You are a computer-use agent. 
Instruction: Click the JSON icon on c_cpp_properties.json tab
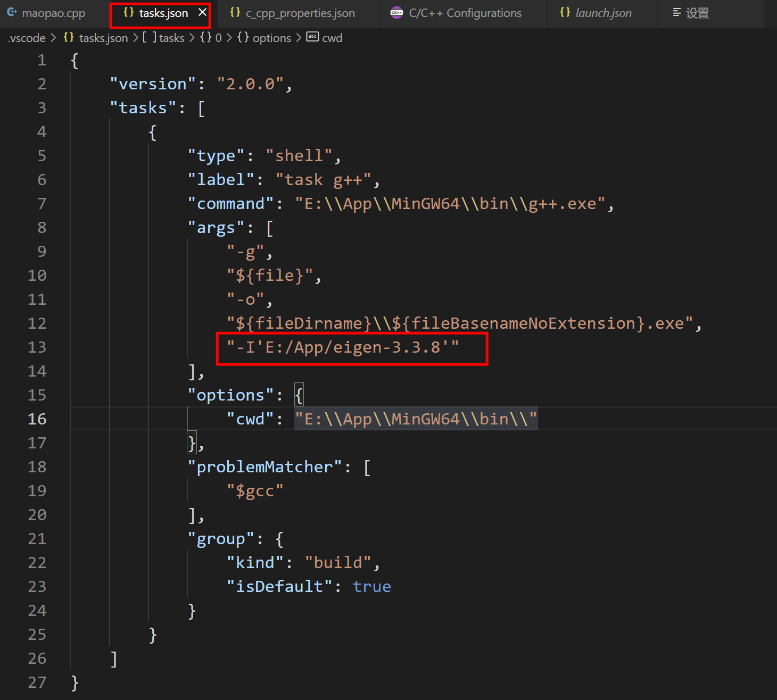[x=235, y=12]
